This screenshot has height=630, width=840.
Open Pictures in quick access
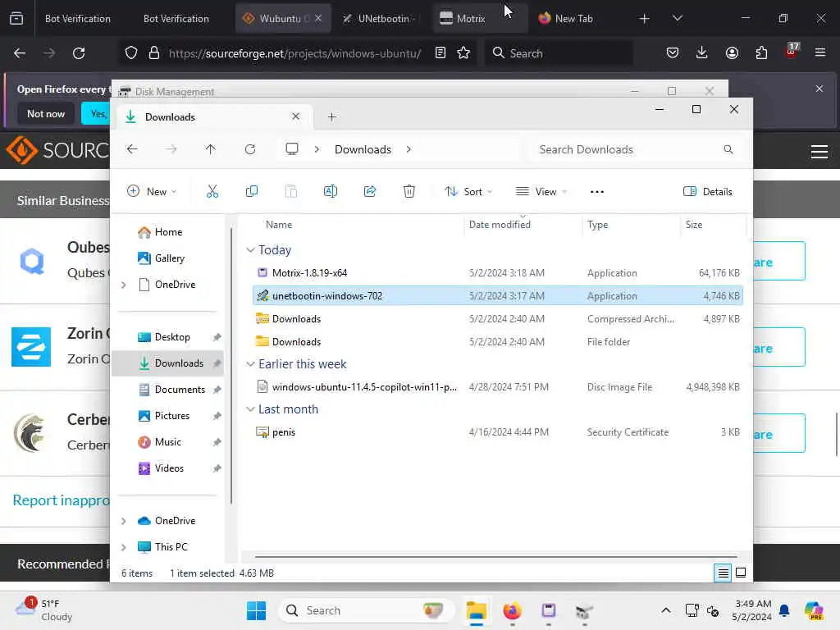[x=163, y=416]
